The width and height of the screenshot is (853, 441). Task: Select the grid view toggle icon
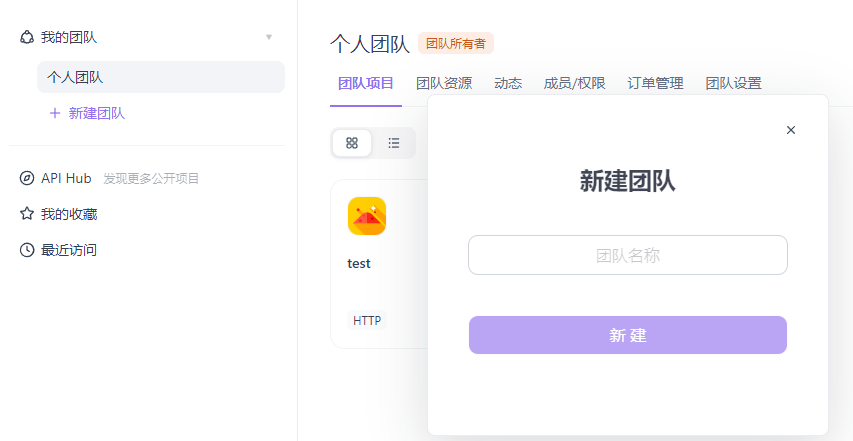coord(352,143)
